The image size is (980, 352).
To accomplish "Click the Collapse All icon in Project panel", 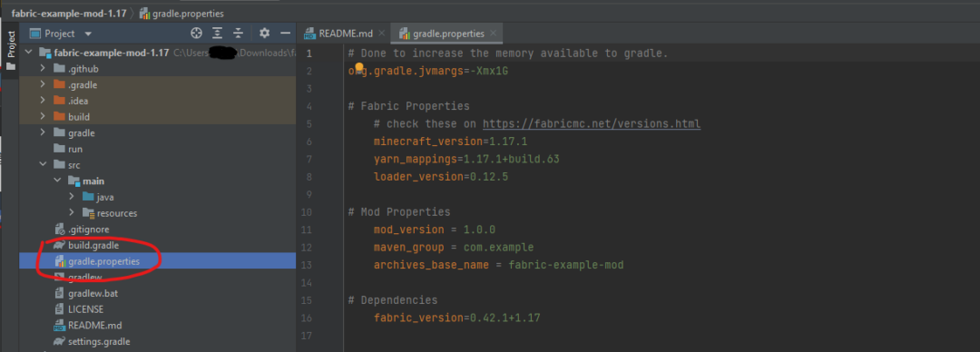I will (x=238, y=34).
